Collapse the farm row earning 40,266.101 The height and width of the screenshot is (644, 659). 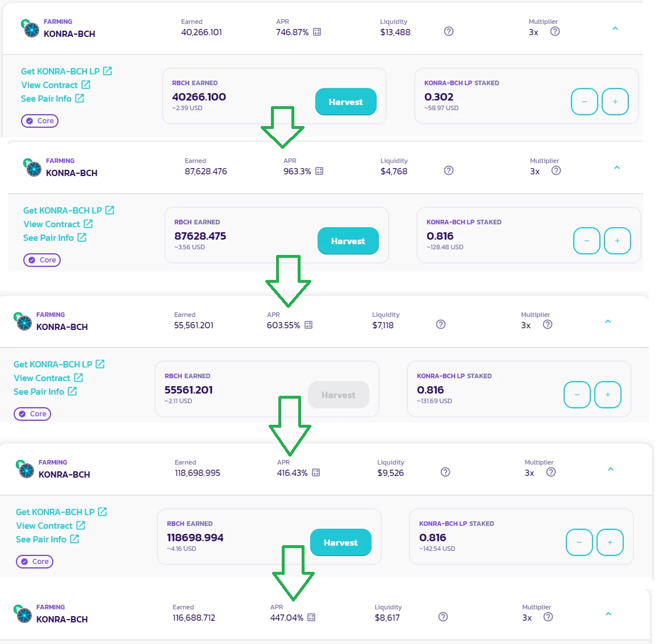coord(615,28)
